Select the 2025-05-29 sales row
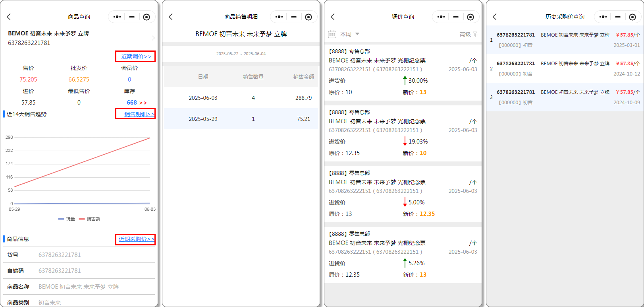 click(x=241, y=119)
